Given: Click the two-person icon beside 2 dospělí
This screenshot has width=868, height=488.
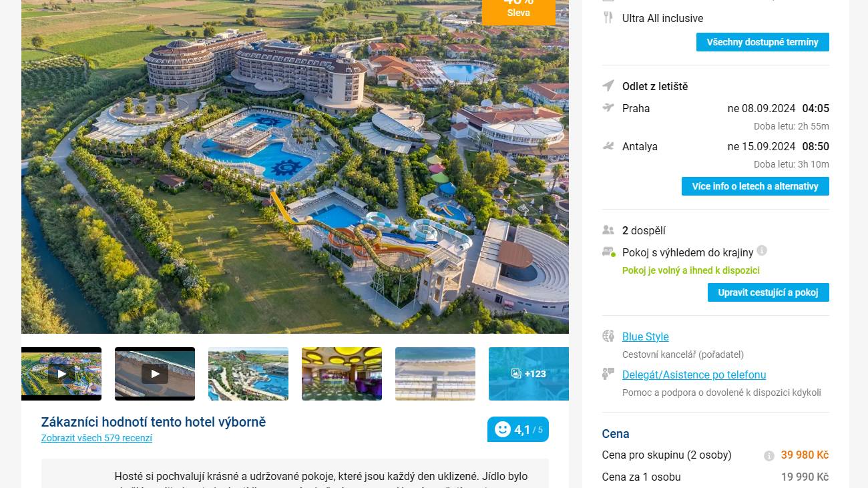Looking at the screenshot, I should (x=608, y=230).
